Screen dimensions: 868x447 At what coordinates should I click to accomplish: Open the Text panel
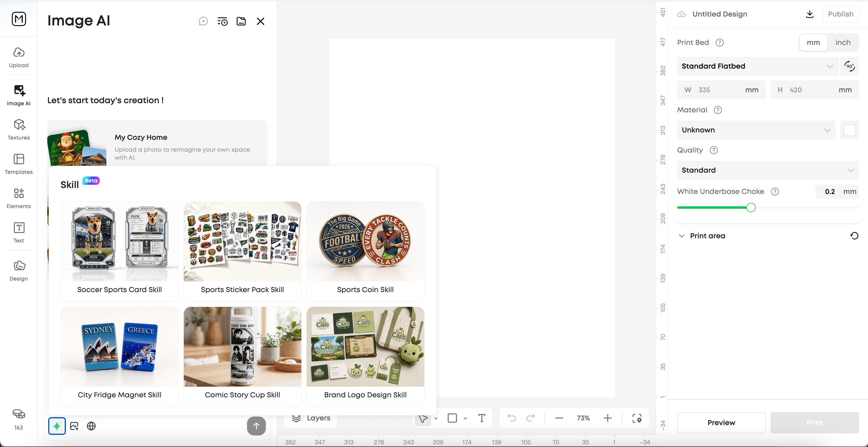click(x=19, y=233)
